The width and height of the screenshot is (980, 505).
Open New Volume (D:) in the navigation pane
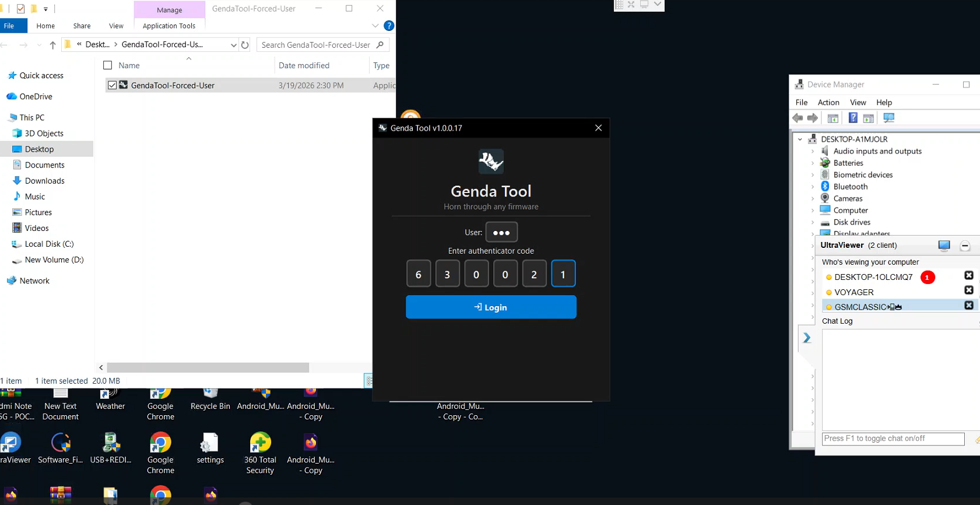point(54,259)
